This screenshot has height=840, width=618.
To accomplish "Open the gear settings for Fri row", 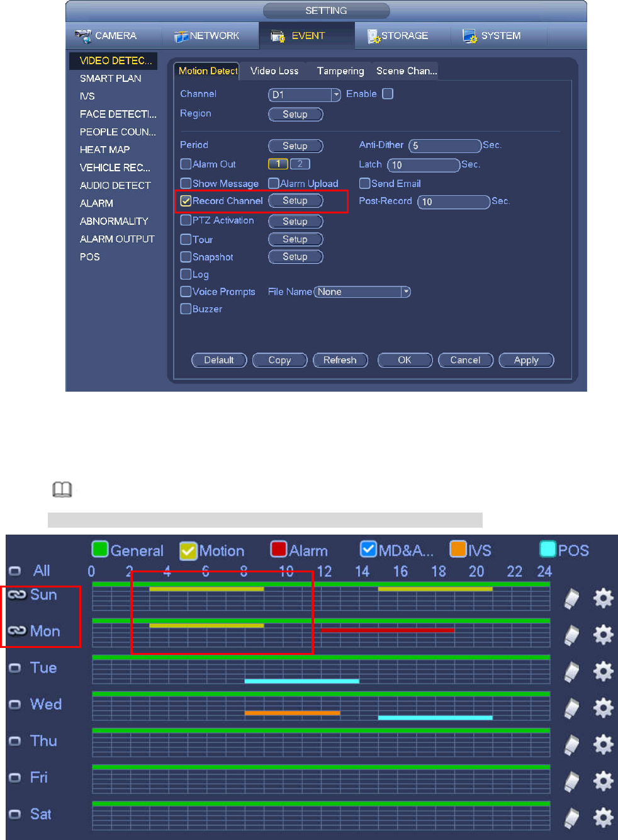I will coord(603,781).
